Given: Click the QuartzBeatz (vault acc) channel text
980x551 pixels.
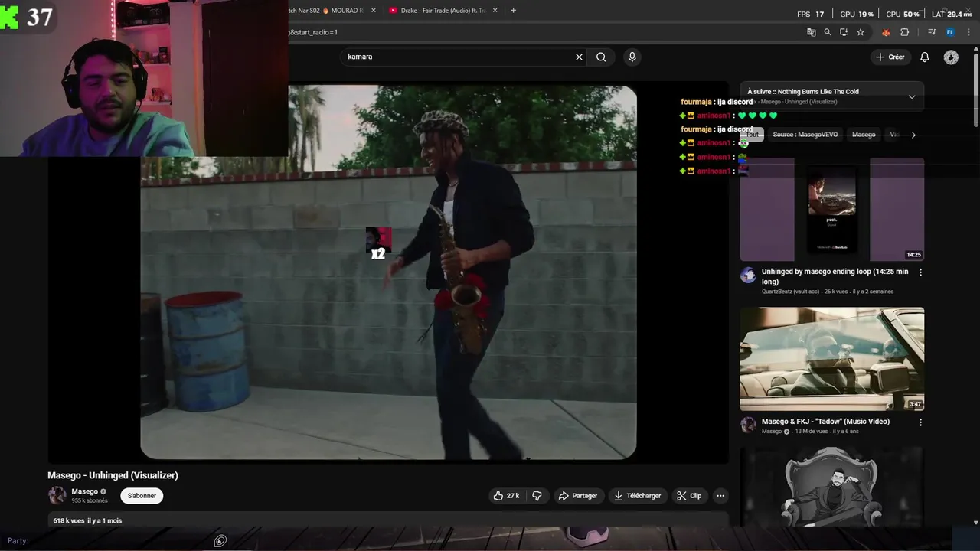Looking at the screenshot, I should coord(790,292).
